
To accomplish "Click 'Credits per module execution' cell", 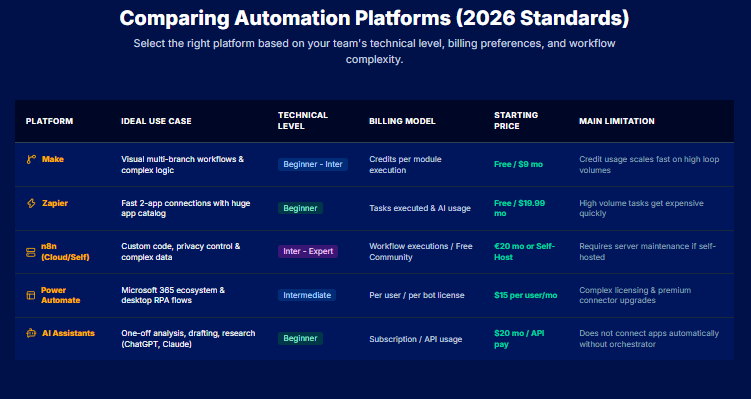I will pos(405,164).
